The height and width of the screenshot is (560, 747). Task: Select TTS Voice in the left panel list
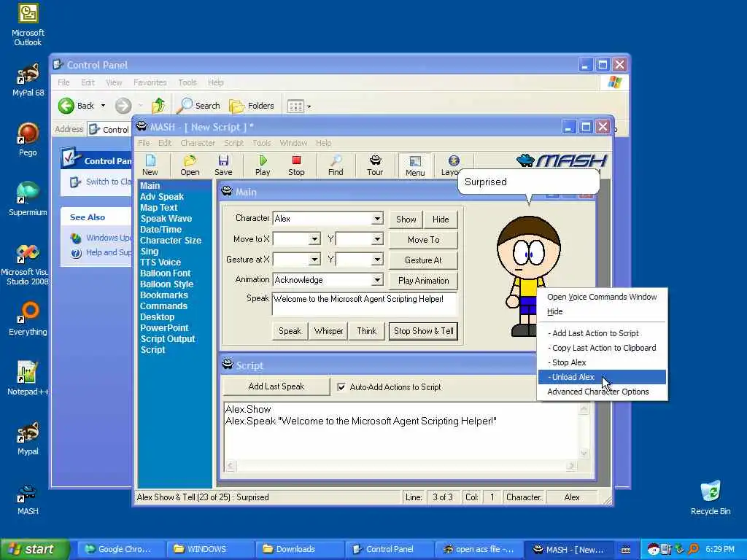pos(160,262)
